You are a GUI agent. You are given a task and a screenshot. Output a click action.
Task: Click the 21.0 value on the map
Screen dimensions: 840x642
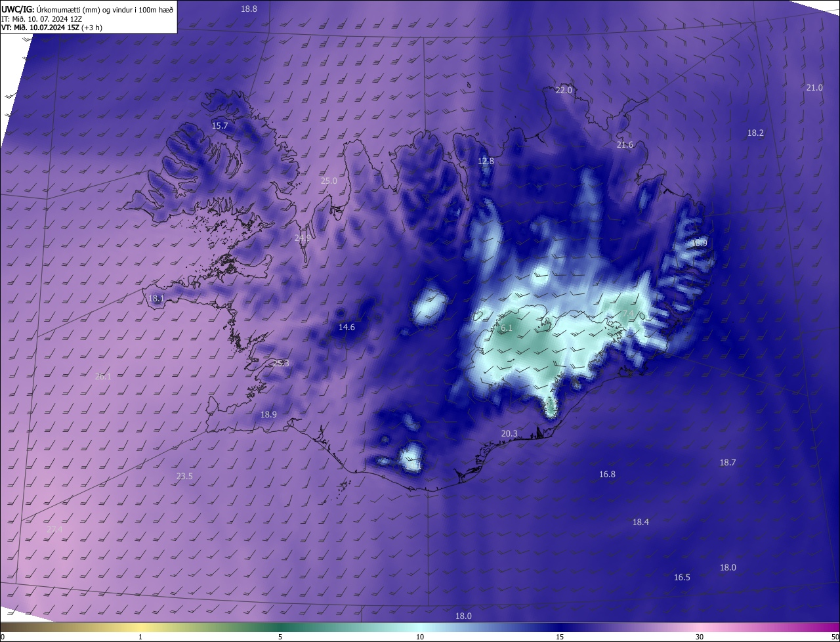click(814, 87)
